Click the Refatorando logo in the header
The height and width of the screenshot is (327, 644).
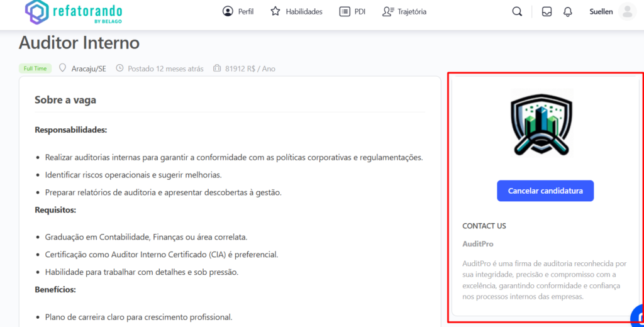(74, 13)
